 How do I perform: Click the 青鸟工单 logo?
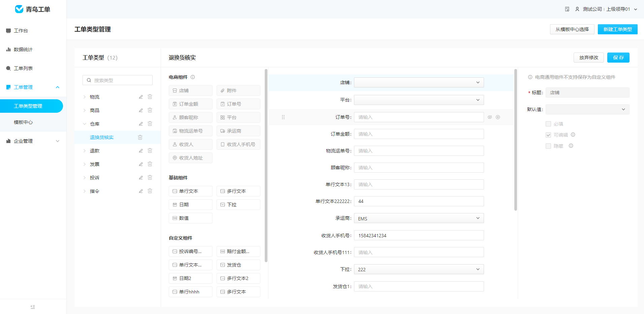tap(33, 9)
